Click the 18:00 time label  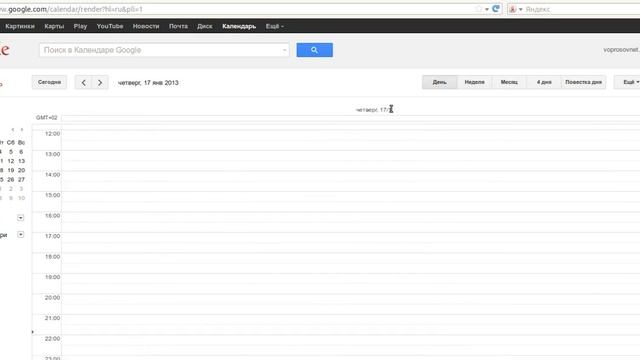coord(52,256)
